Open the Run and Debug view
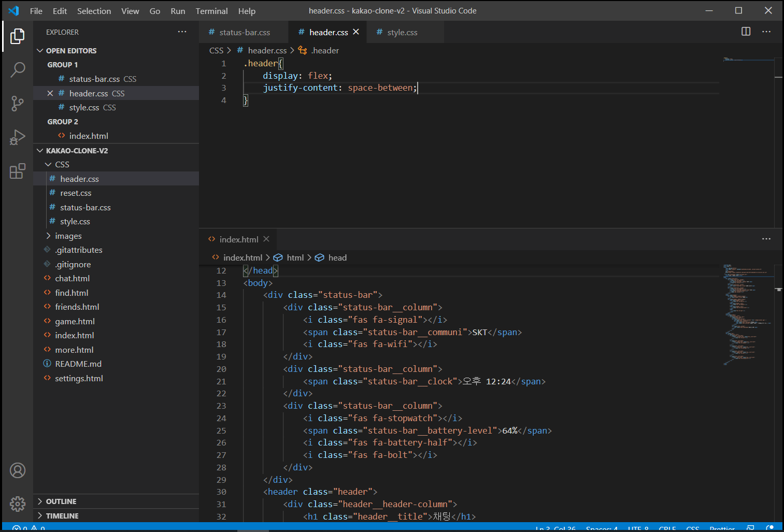Image resolution: width=784 pixels, height=532 pixels. pyautogui.click(x=17, y=137)
